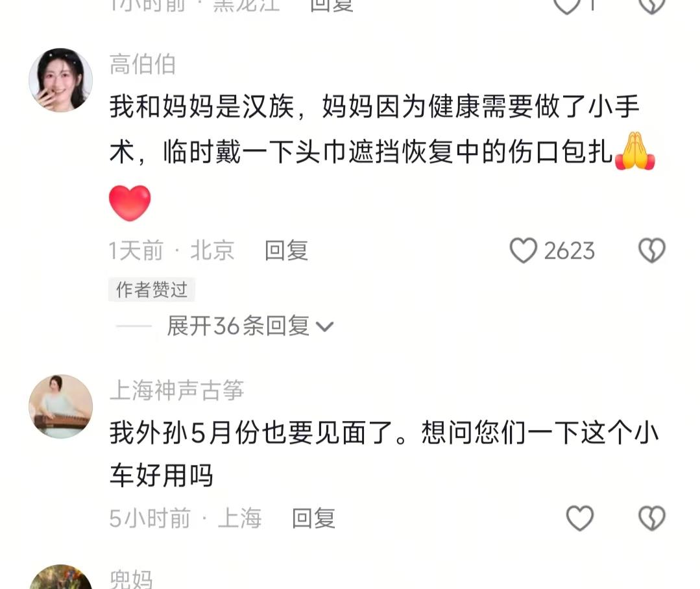Image resolution: width=700 pixels, height=589 pixels.
Task: Reply to 高伯伯's comment
Action: 286,250
